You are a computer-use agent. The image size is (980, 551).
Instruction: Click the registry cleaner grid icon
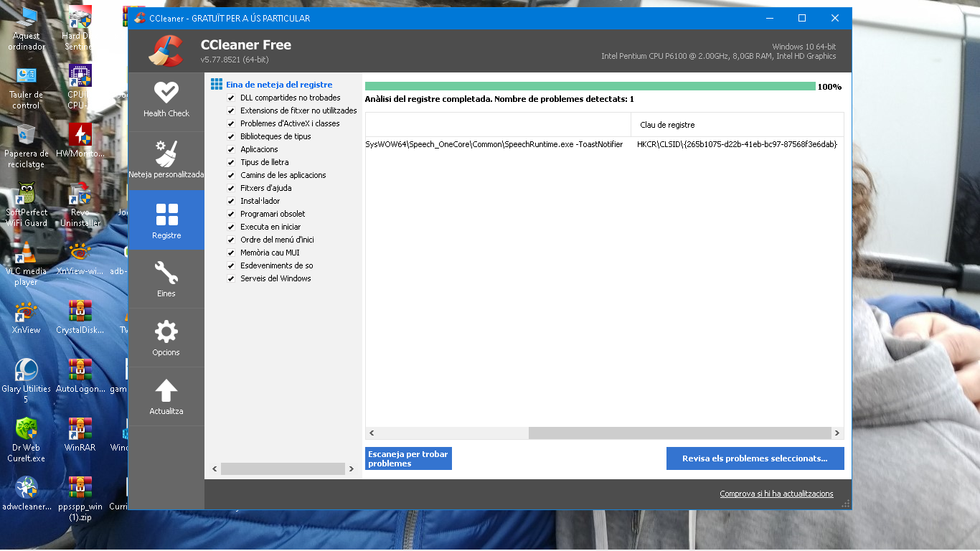click(216, 85)
